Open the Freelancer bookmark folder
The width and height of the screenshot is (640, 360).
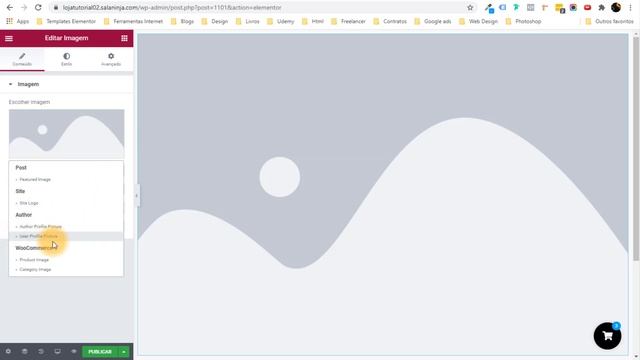pos(348,21)
